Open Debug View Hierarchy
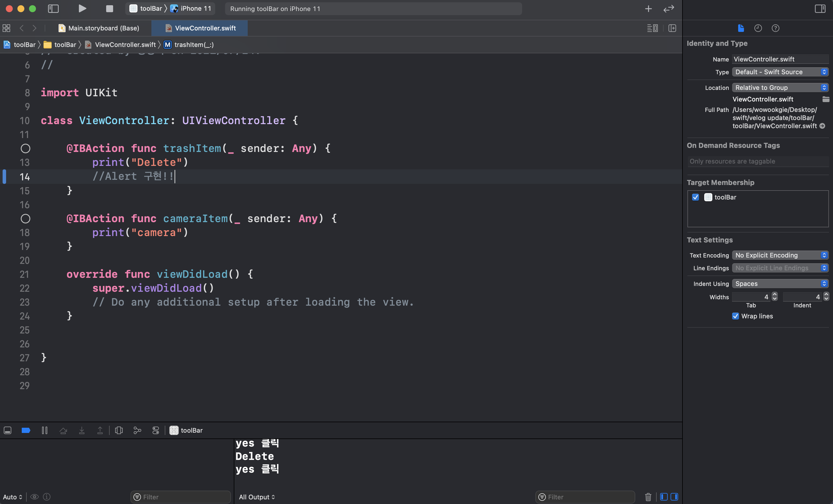 [x=119, y=430]
